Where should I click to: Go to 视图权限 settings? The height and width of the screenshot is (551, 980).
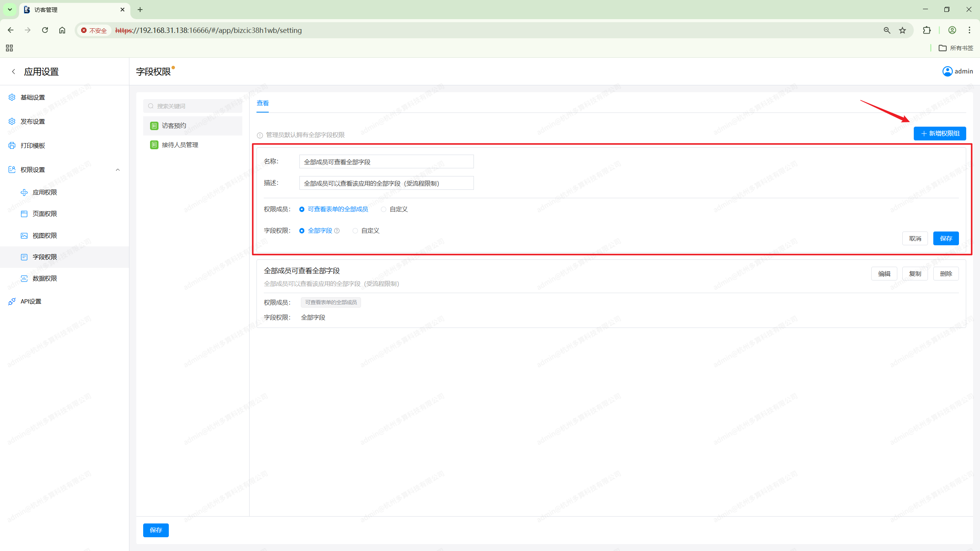[44, 235]
